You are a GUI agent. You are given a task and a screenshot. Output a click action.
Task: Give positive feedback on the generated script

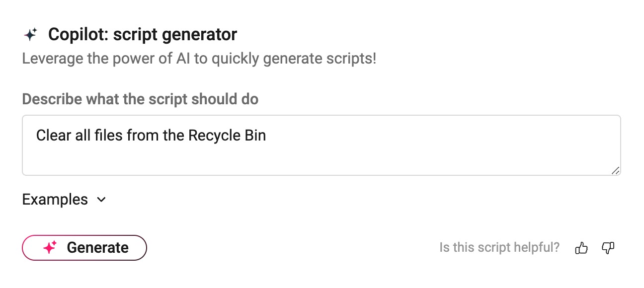pos(581,248)
